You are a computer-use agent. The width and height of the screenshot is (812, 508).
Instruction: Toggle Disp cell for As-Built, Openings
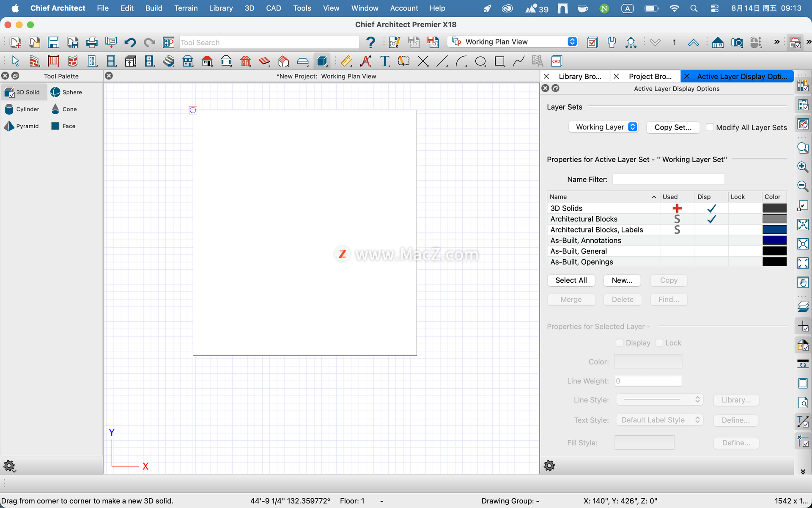[x=711, y=262]
